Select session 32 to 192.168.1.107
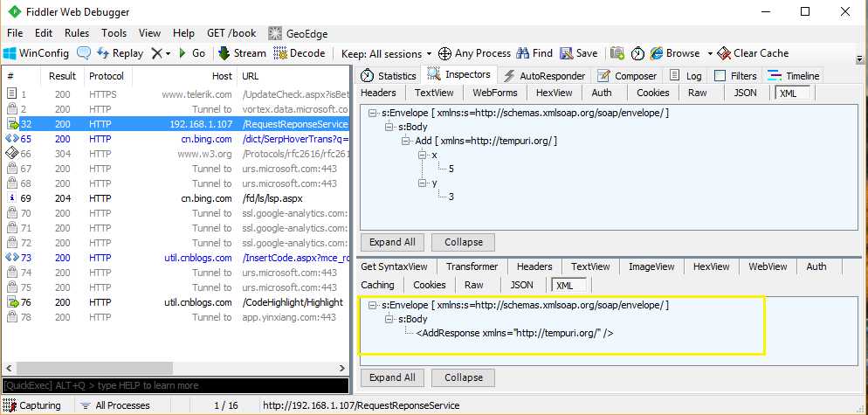The width and height of the screenshot is (868, 415). coord(176,124)
